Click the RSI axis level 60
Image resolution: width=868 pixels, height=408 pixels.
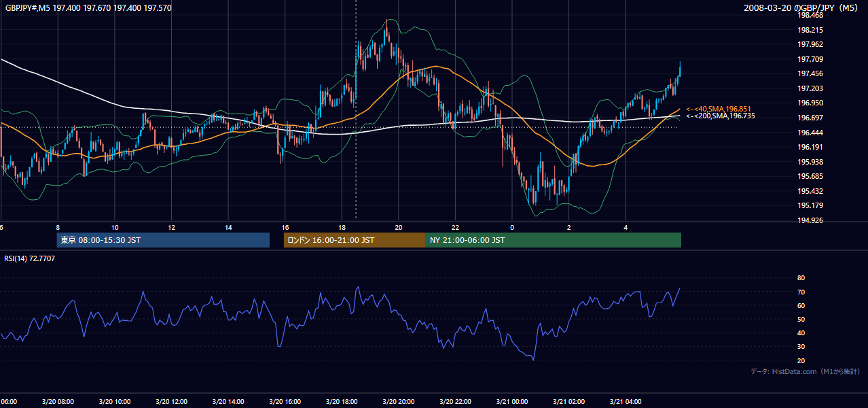pyautogui.click(x=801, y=305)
